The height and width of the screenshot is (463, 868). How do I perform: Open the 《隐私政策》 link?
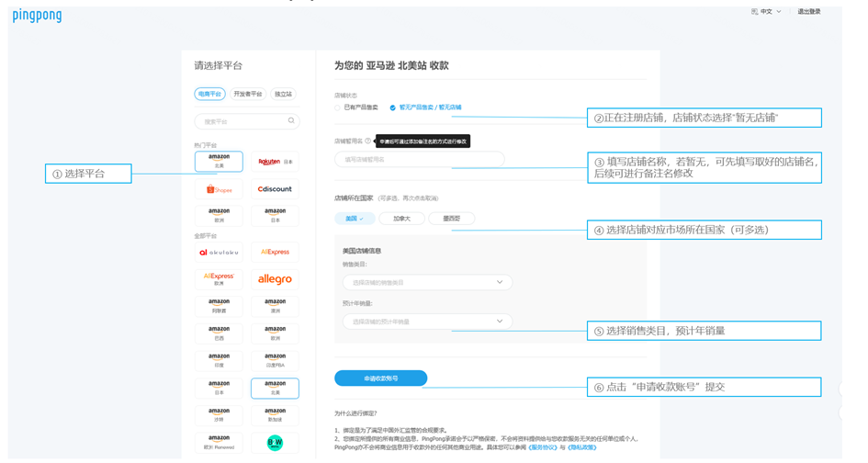581,447
